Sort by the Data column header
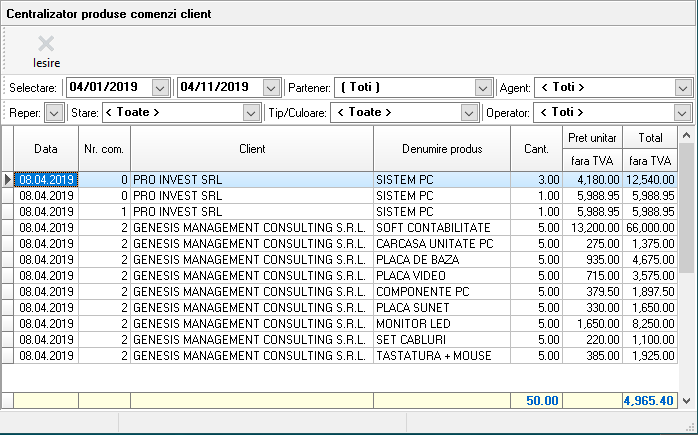This screenshot has height=435, width=698. point(46,149)
